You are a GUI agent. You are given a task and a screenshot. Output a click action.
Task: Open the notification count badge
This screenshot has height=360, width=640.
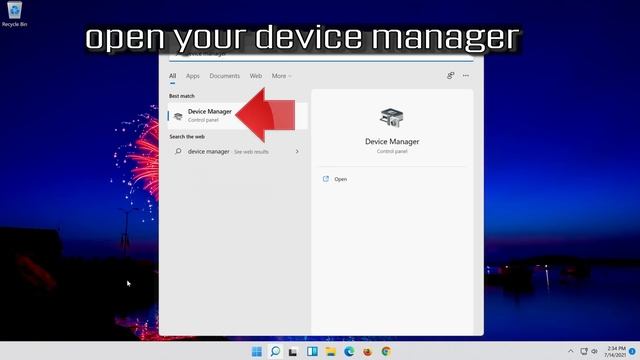(x=632, y=351)
